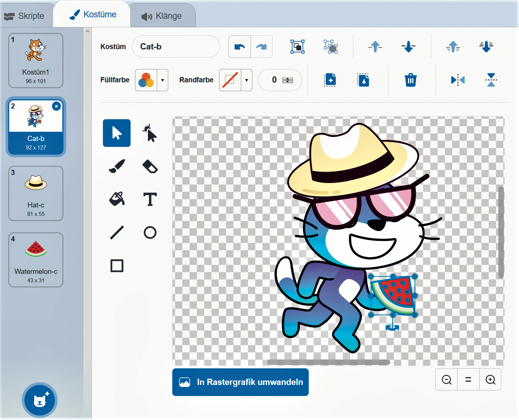519x420 pixels.
Task: Undo the last action
Action: [240, 47]
